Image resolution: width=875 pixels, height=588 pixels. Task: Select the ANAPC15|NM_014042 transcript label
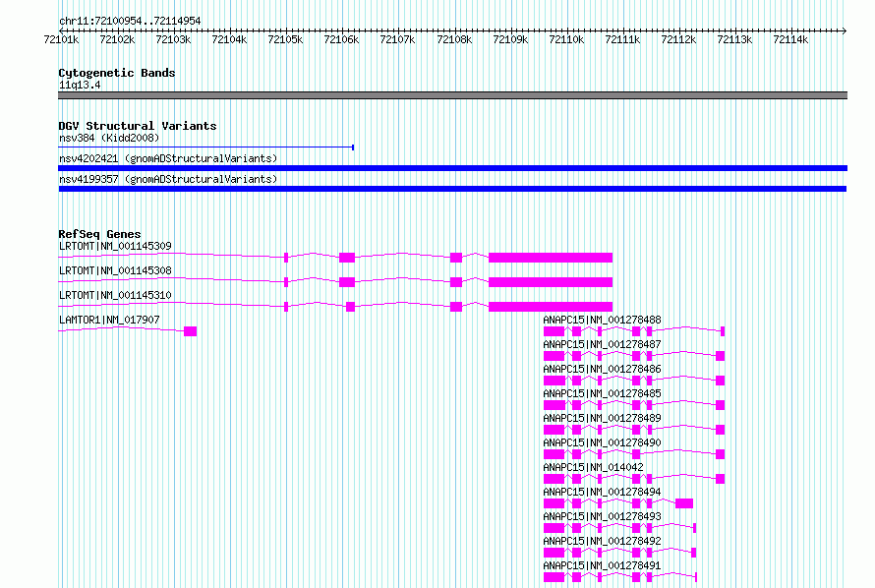(x=593, y=467)
